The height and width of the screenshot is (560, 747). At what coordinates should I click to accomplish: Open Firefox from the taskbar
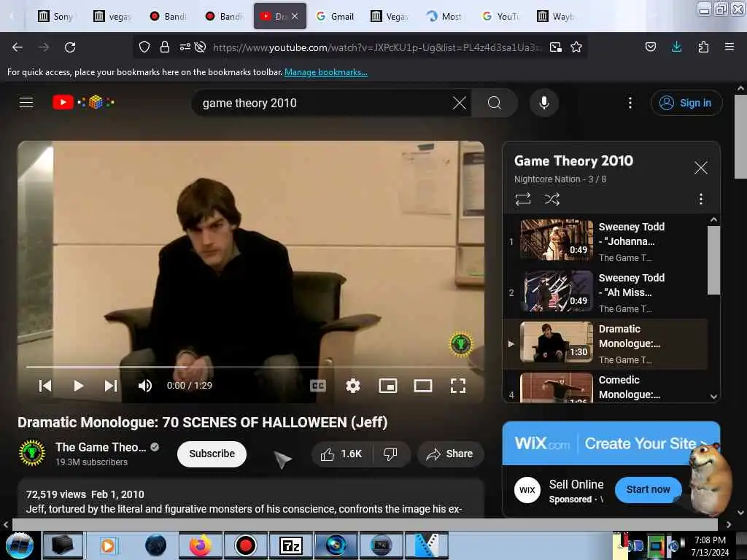click(200, 545)
